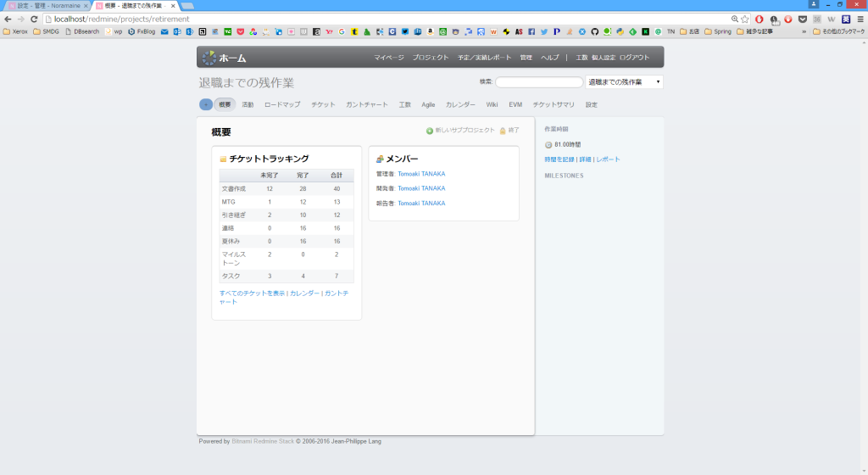Open the Chrome hamburger menu icon
Viewport: 868px width, 475px height.
coord(859,19)
